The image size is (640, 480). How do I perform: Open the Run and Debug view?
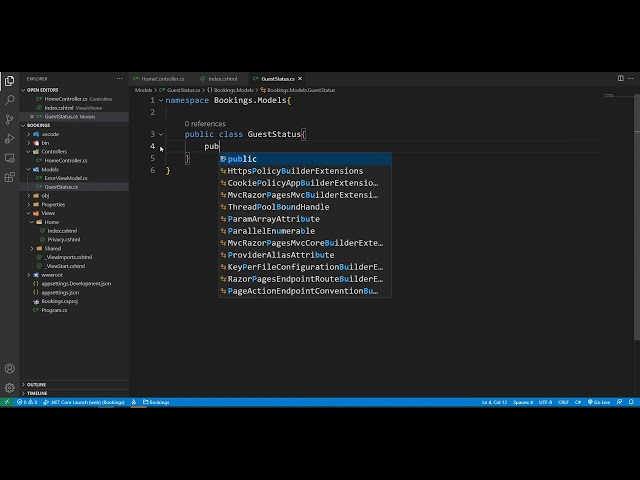click(9, 138)
